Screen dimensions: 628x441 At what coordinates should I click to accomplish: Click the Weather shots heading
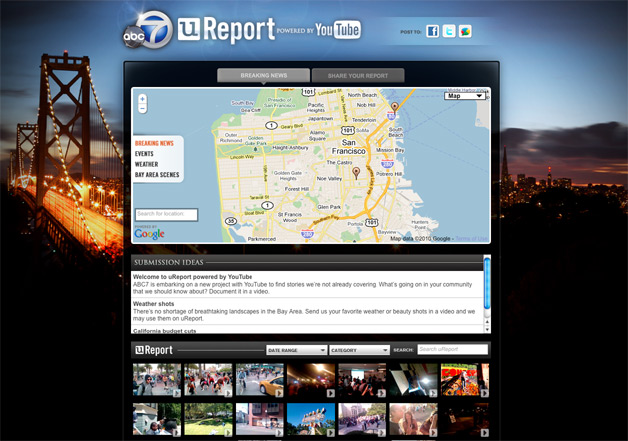click(153, 304)
